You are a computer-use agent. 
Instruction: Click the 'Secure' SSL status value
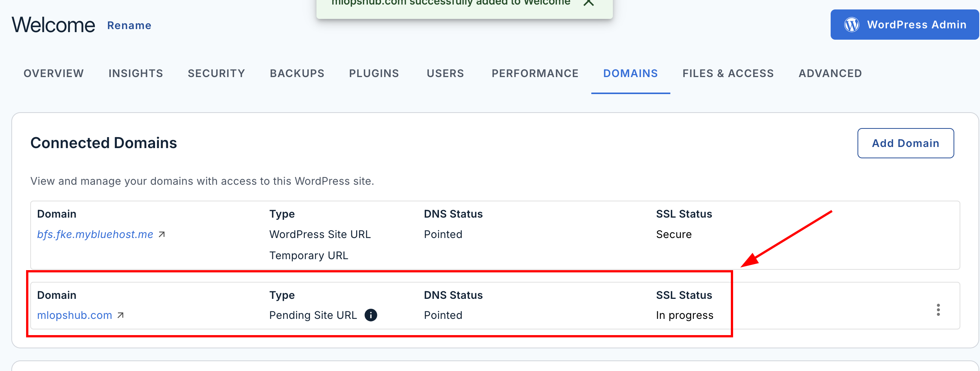pos(674,235)
